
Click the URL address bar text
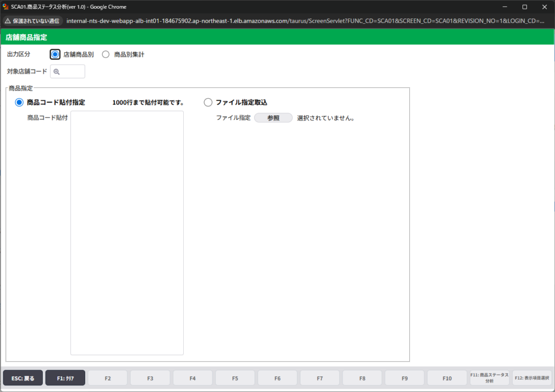pyautogui.click(x=305, y=21)
